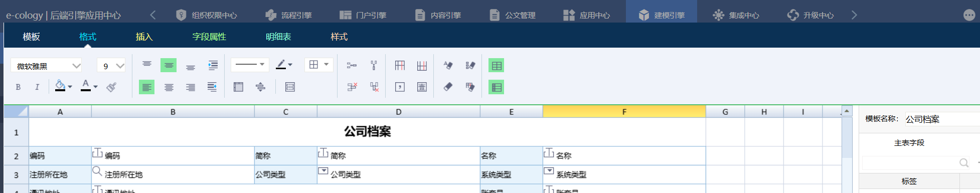The image size is (980, 193).
Task: Increase indent of cell text
Action: pos(213,65)
